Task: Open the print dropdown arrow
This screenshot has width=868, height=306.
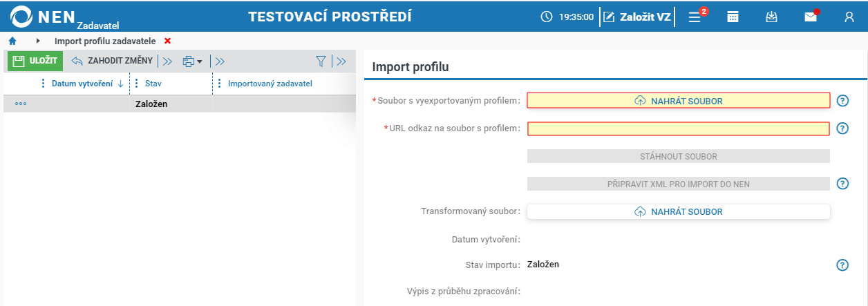Action: click(200, 61)
